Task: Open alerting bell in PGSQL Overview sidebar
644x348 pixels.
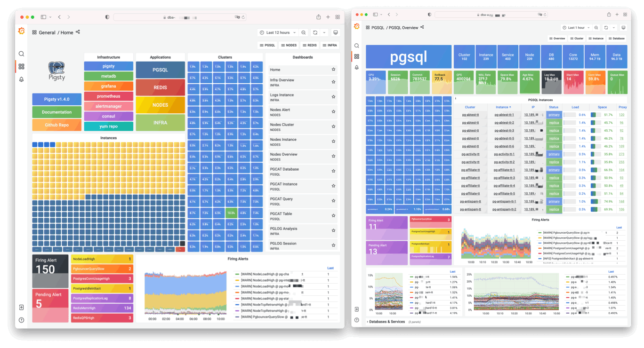Action: click(356, 68)
